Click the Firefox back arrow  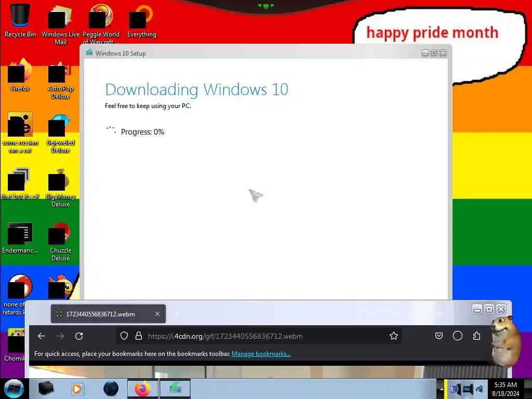[42, 336]
